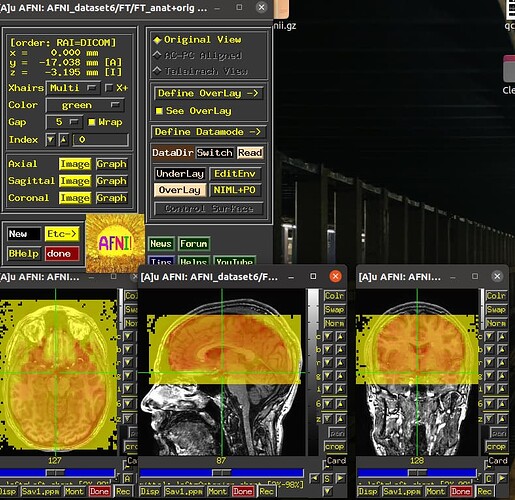Expand Define OverLay panel
Image resolution: width=515 pixels, height=500 pixels.
[x=208, y=93]
